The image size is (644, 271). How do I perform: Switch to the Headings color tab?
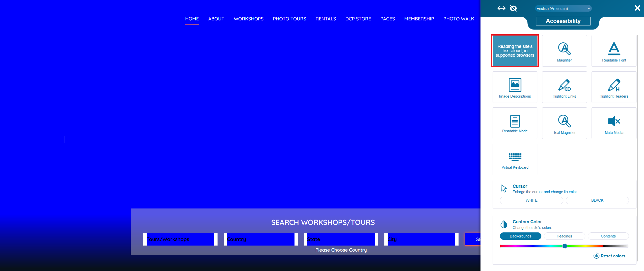[564, 236]
